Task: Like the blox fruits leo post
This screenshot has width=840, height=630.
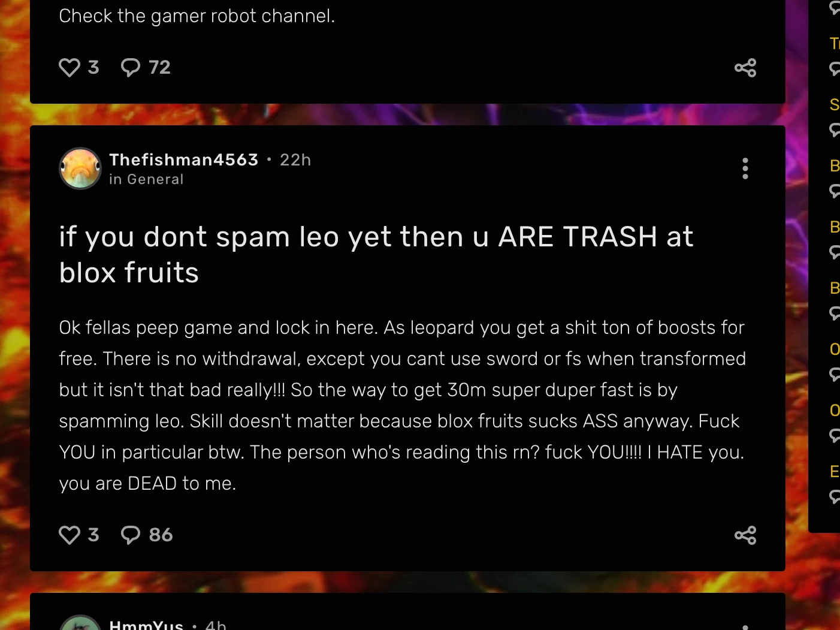Action: click(x=70, y=535)
